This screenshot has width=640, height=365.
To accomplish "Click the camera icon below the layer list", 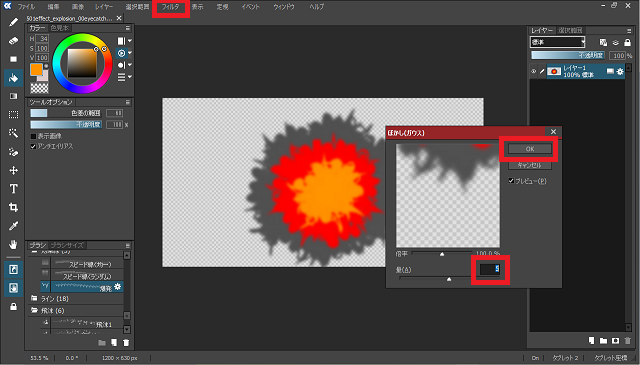I will 616,341.
